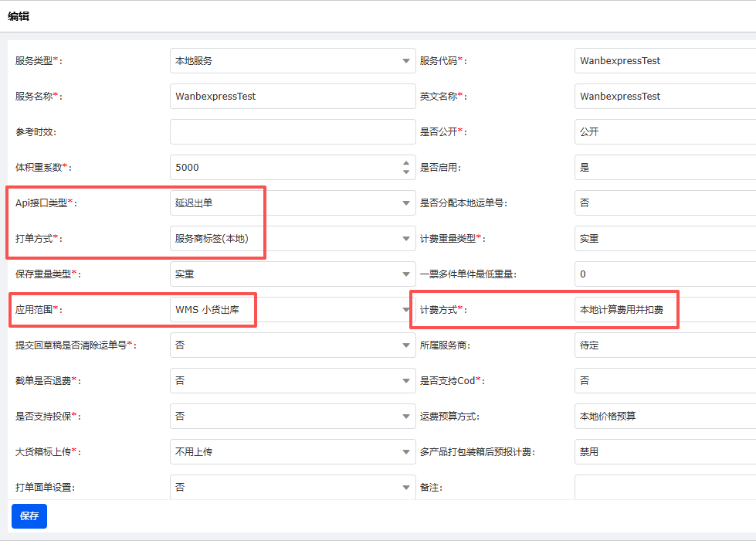Click the 一票多件单件最低重量 field
This screenshot has height=541, width=756.
(x=664, y=274)
